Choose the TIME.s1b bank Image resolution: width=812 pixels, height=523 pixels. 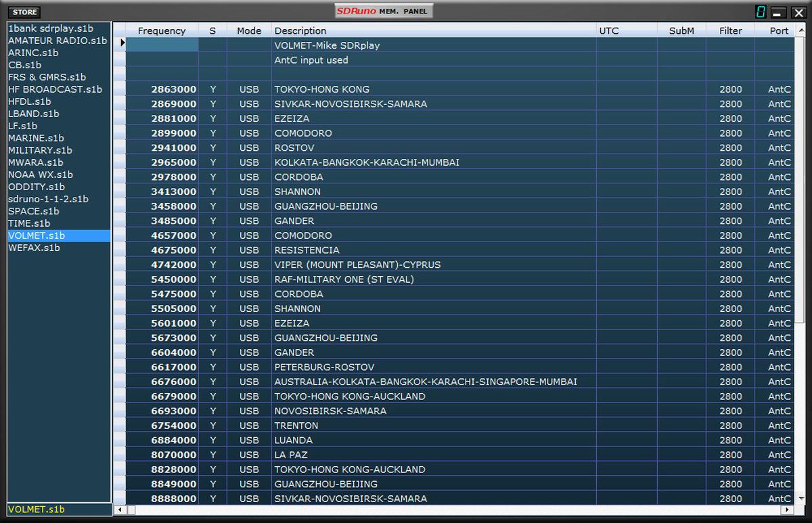(x=29, y=223)
